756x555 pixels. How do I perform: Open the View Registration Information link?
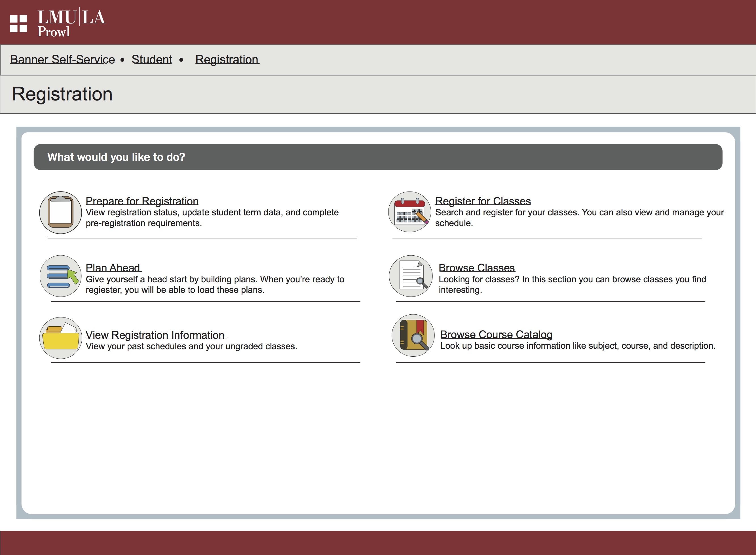155,335
